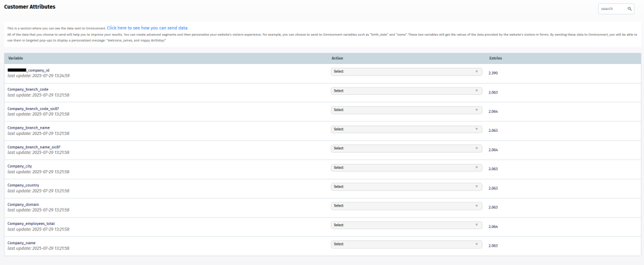Screen dimensions: 644x265
Task: Click the Entries column header
Action: click(x=496, y=58)
